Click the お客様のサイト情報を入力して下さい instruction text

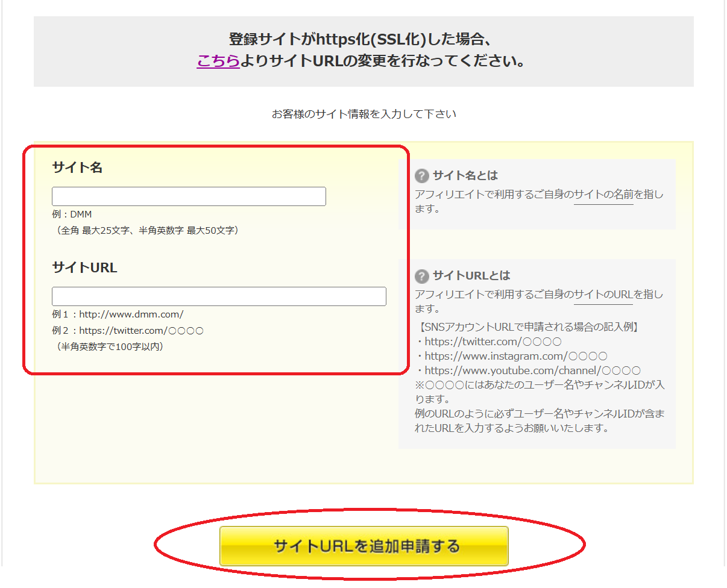coord(363,114)
